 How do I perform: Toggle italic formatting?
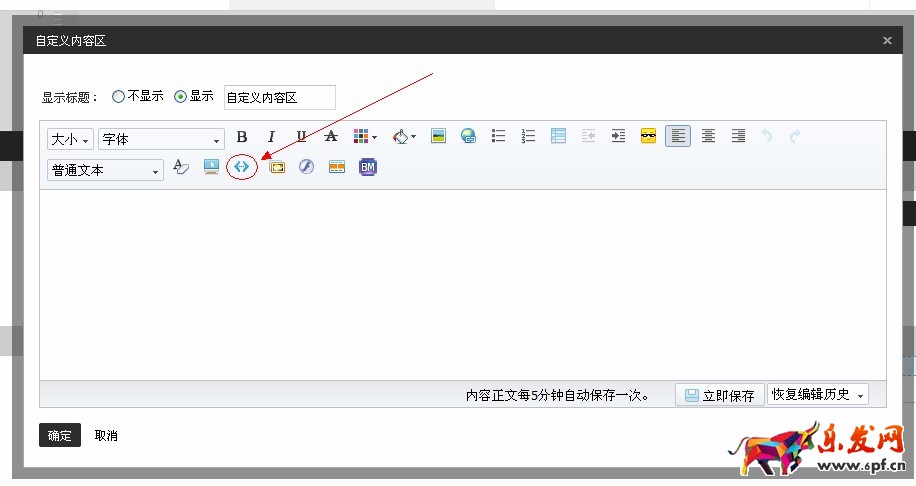point(271,137)
